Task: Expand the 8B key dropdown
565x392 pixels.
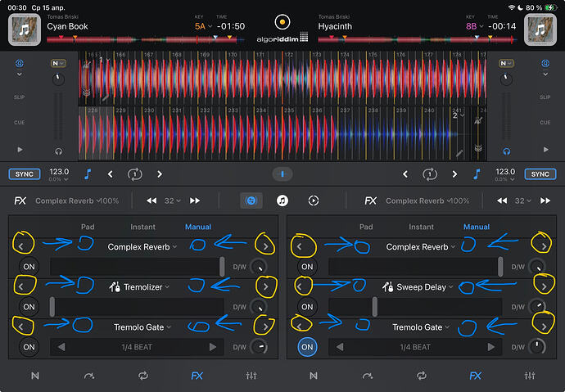Action: point(475,26)
